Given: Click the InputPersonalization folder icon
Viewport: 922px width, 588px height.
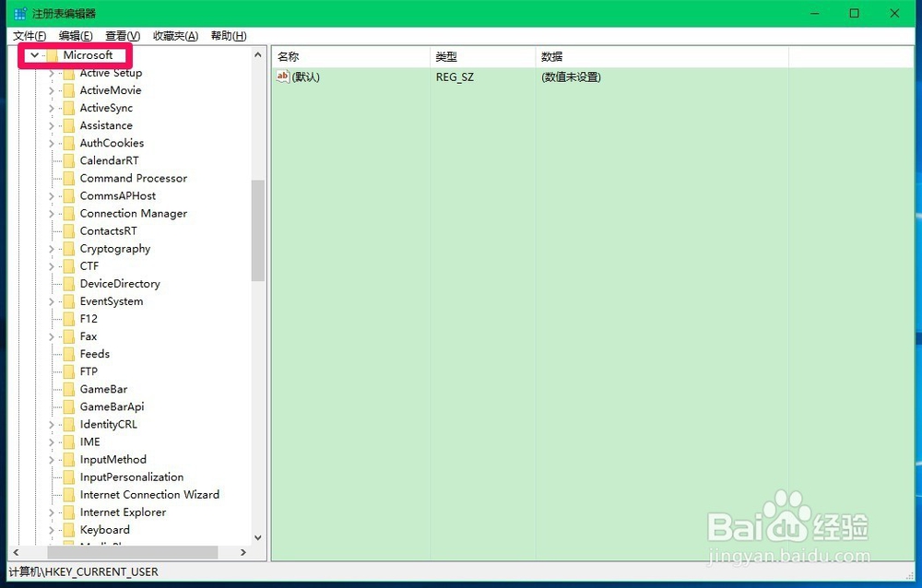Looking at the screenshot, I should pyautogui.click(x=69, y=477).
